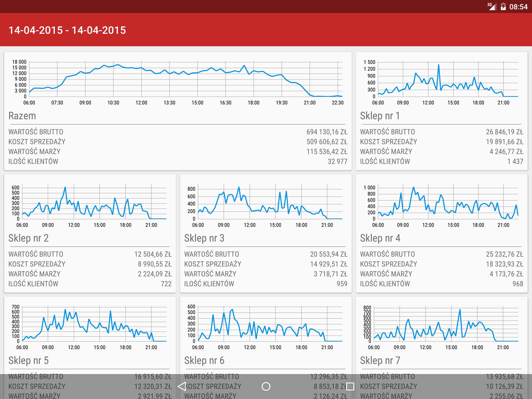532x399 pixels.
Task: Tap Sklep nr 5 cost 12 320,31 ZŁ
Action: click(x=153, y=386)
